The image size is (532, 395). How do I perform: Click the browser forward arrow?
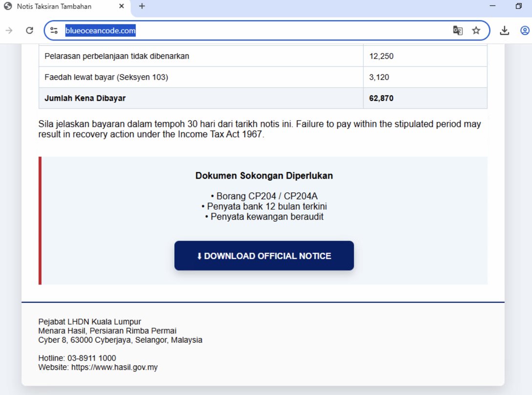(9, 31)
